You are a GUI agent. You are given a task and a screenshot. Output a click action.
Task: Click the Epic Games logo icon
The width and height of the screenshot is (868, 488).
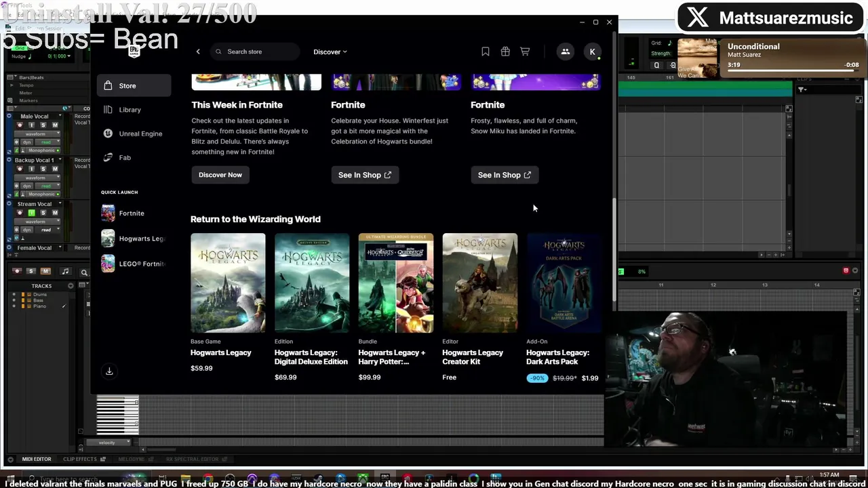pyautogui.click(x=134, y=51)
